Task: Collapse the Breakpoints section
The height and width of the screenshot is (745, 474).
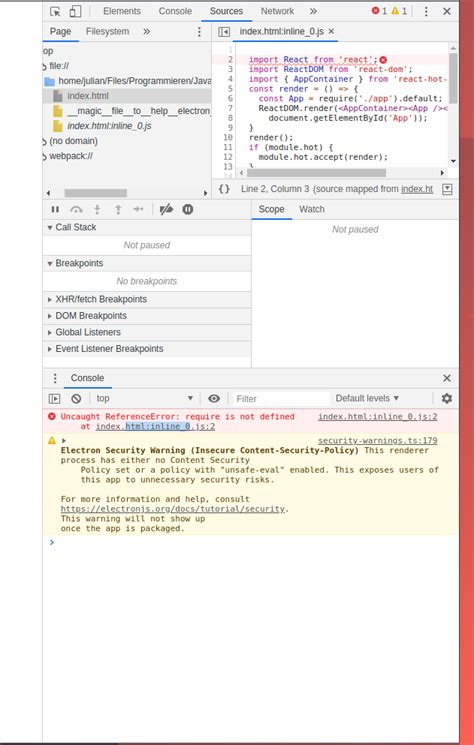Action: click(x=147, y=263)
